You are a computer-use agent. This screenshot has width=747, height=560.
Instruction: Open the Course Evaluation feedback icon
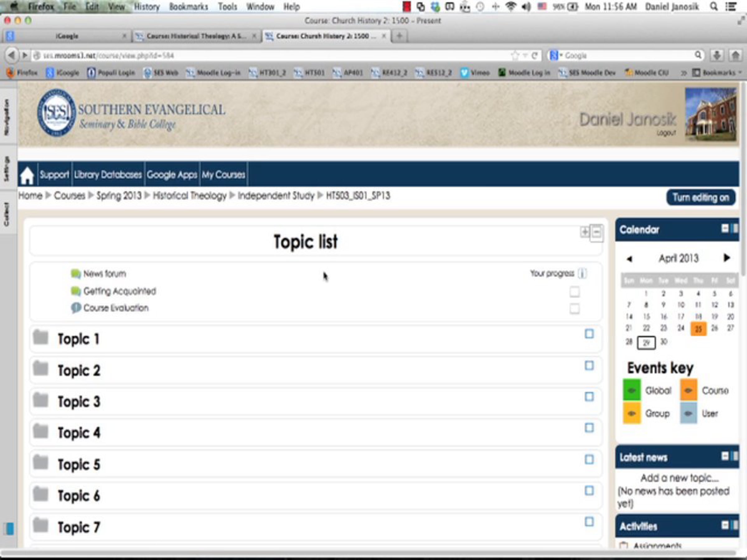tap(76, 308)
